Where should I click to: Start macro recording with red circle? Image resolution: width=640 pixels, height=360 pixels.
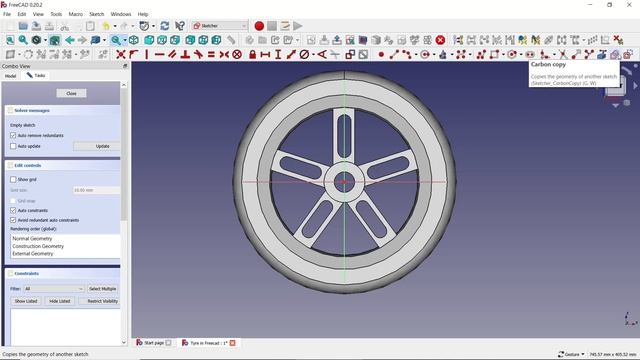click(259, 26)
